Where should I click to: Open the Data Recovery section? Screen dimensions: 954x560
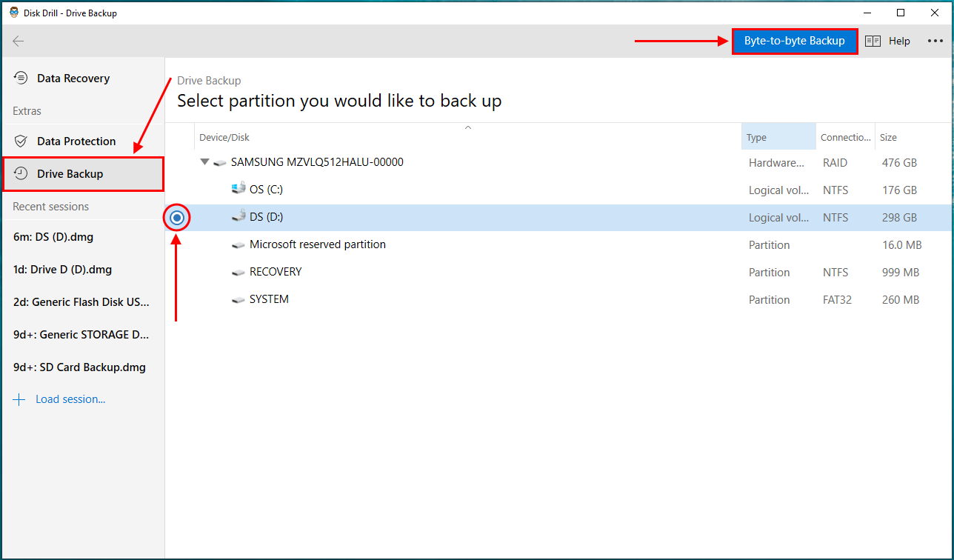pyautogui.click(x=73, y=78)
